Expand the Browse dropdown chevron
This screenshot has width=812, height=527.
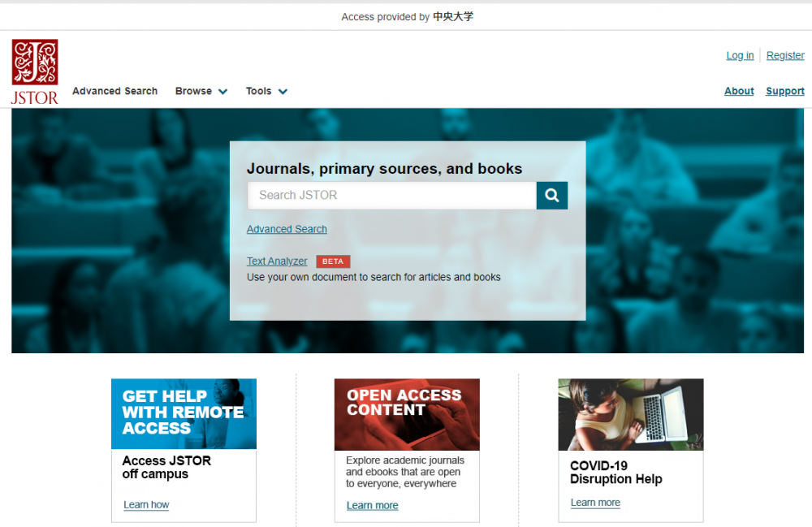pyautogui.click(x=223, y=92)
